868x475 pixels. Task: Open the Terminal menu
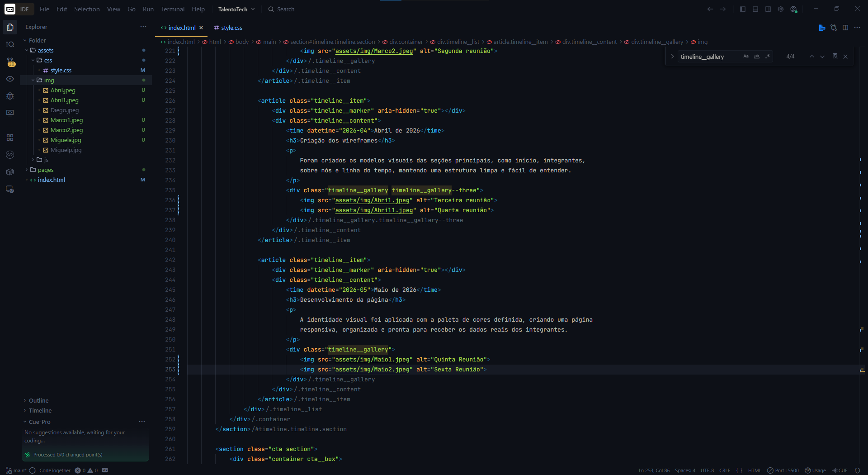[173, 9]
